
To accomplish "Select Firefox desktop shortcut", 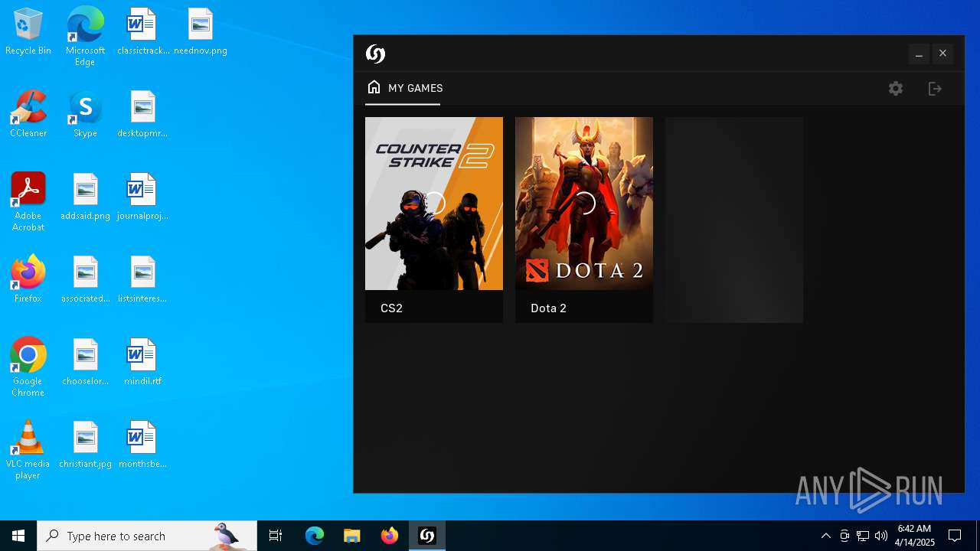I will point(28,280).
